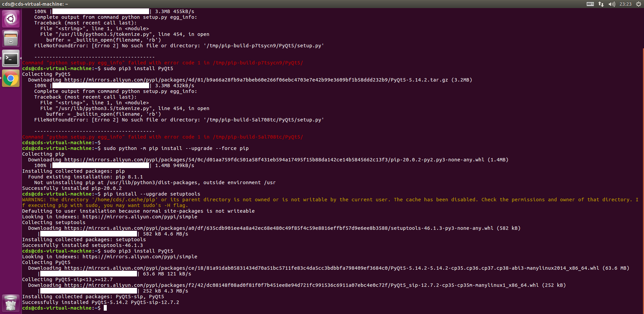Click the keyboard layout indicator in top panel

590,4
